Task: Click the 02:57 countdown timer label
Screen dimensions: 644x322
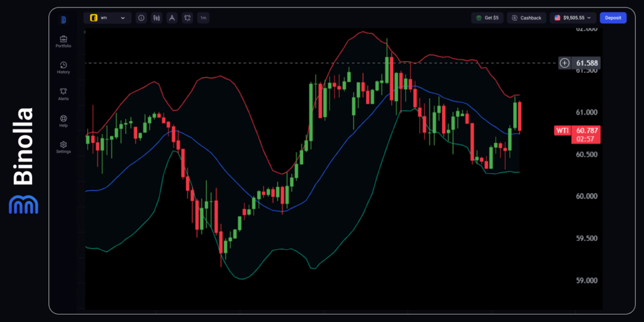Action: coord(586,139)
